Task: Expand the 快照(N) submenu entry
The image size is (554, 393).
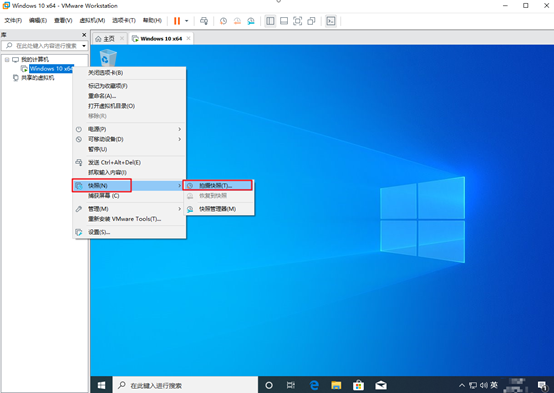Action: pos(129,186)
